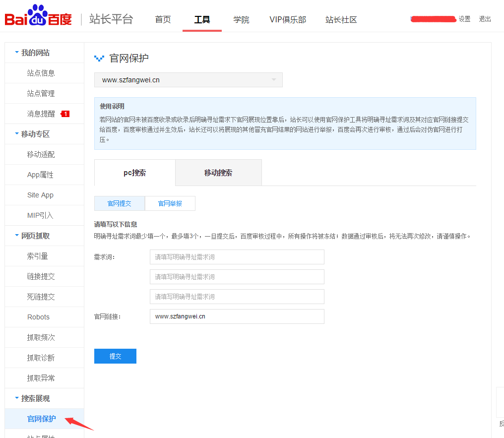Click the 退出 logout link
The image size is (504, 438).
point(485,19)
